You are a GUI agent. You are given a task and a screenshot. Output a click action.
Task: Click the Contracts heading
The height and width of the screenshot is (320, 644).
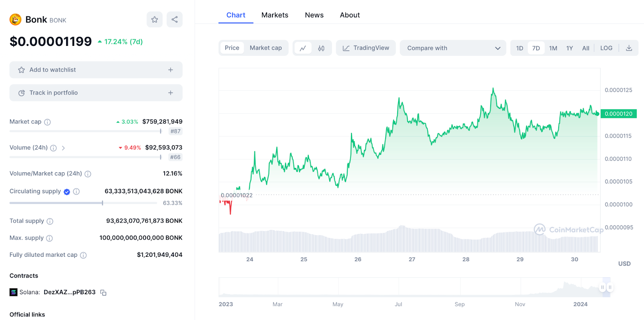24,276
